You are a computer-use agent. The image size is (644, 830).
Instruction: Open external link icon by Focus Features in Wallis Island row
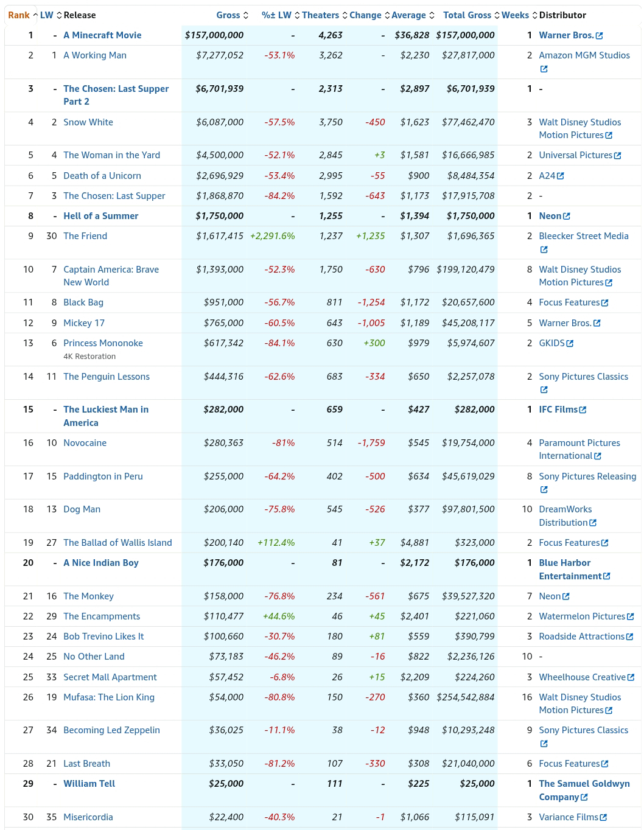point(604,543)
